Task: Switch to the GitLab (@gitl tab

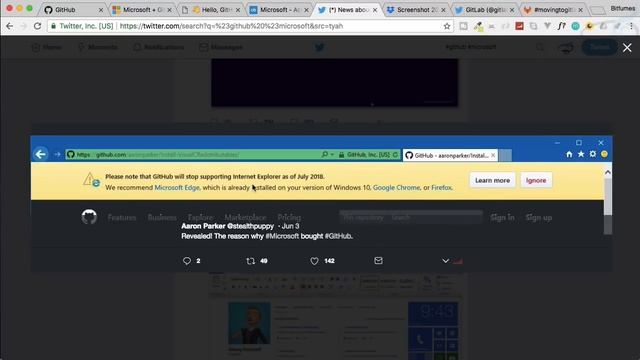Action: pos(485,9)
